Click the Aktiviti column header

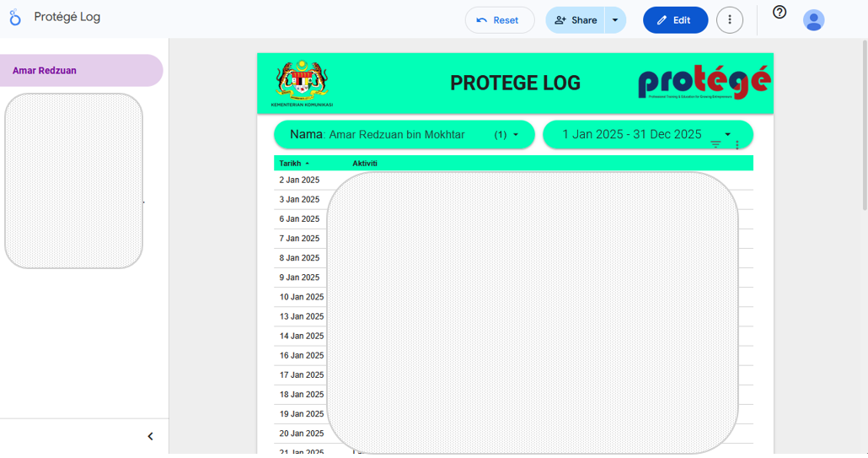click(365, 164)
